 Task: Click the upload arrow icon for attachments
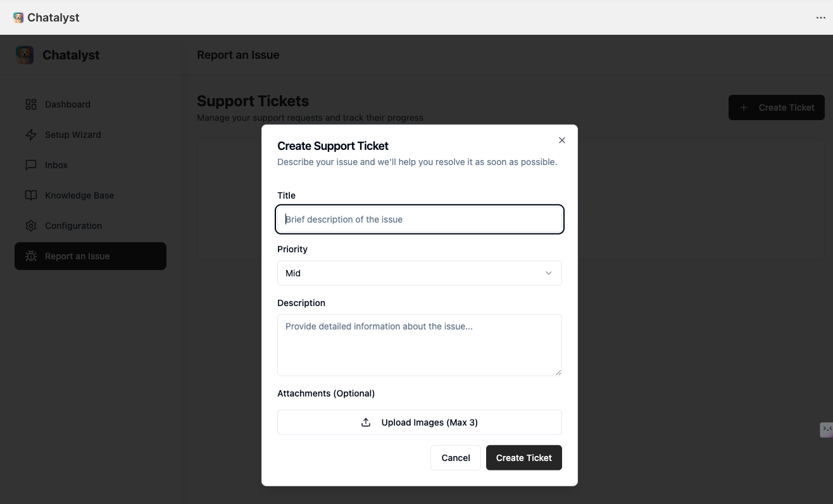pos(366,422)
